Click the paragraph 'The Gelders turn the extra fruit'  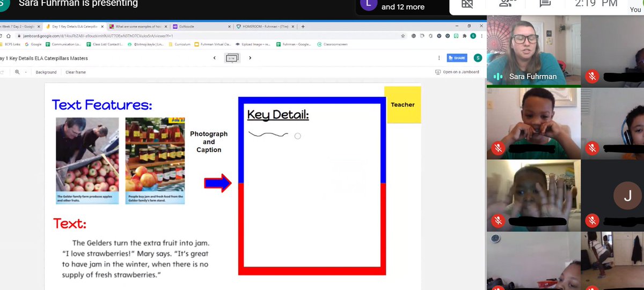coord(135,259)
